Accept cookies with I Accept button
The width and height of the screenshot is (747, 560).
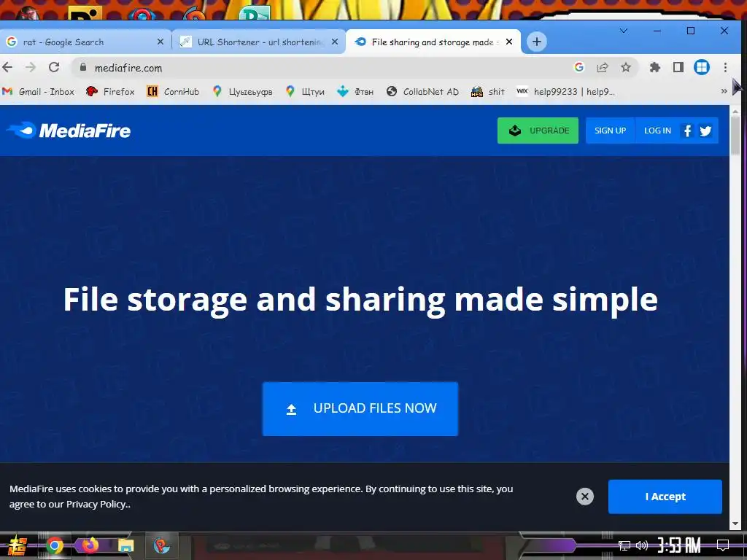[665, 497]
